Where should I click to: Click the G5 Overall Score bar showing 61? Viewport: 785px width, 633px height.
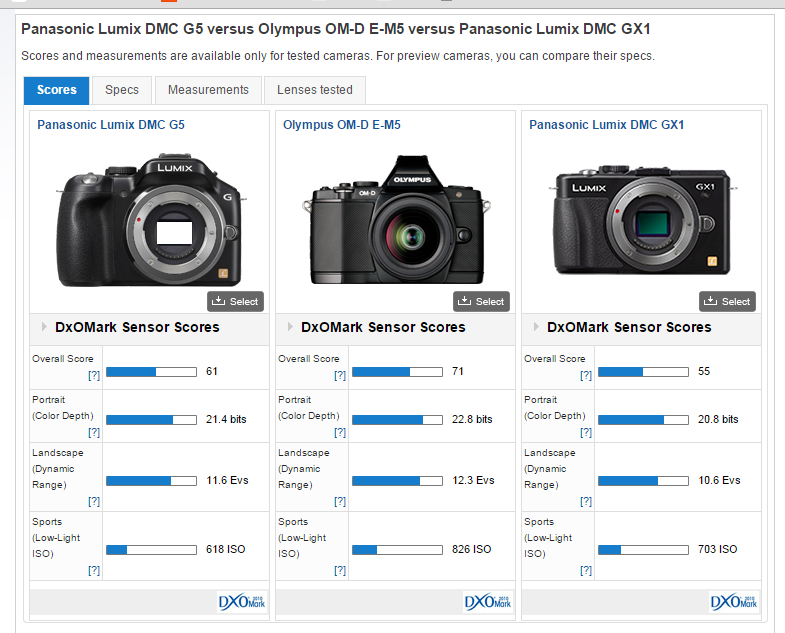tap(151, 372)
